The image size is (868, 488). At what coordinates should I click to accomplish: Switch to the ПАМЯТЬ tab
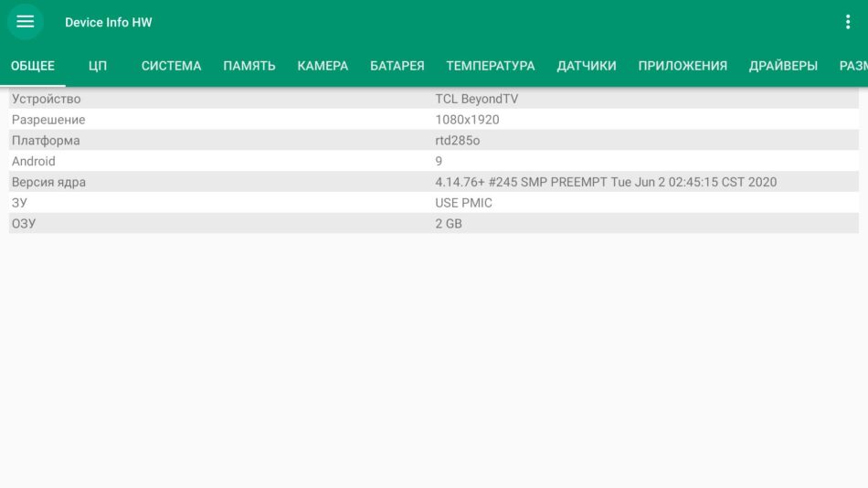[249, 66]
